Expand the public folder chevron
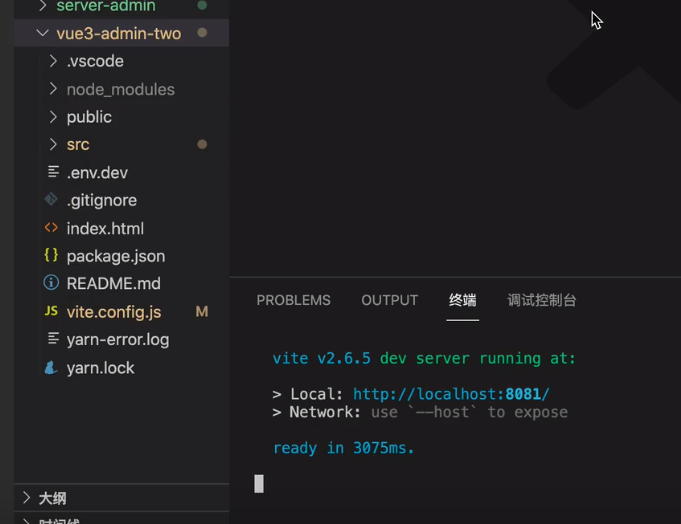The image size is (681, 524). point(53,117)
